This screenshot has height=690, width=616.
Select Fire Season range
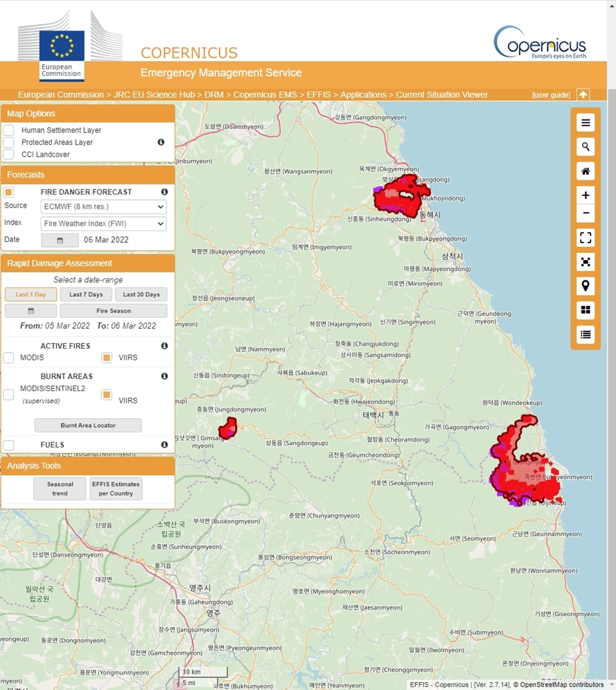pyautogui.click(x=113, y=311)
